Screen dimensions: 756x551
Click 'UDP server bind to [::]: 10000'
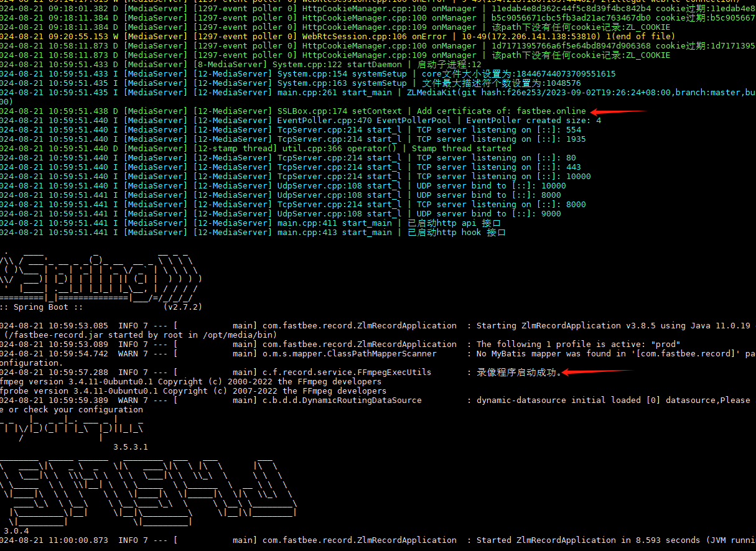pyautogui.click(x=492, y=186)
